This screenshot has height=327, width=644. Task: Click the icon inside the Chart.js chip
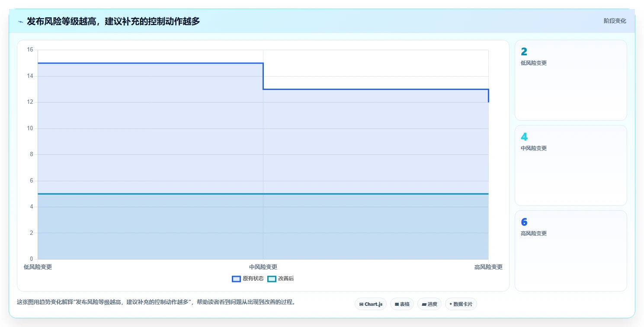coord(361,305)
